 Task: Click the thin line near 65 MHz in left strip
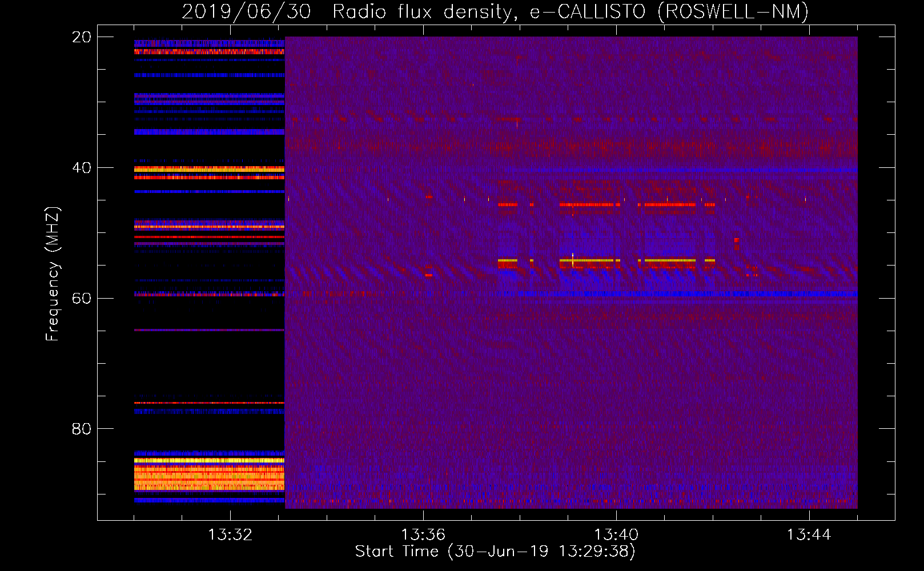click(209, 330)
